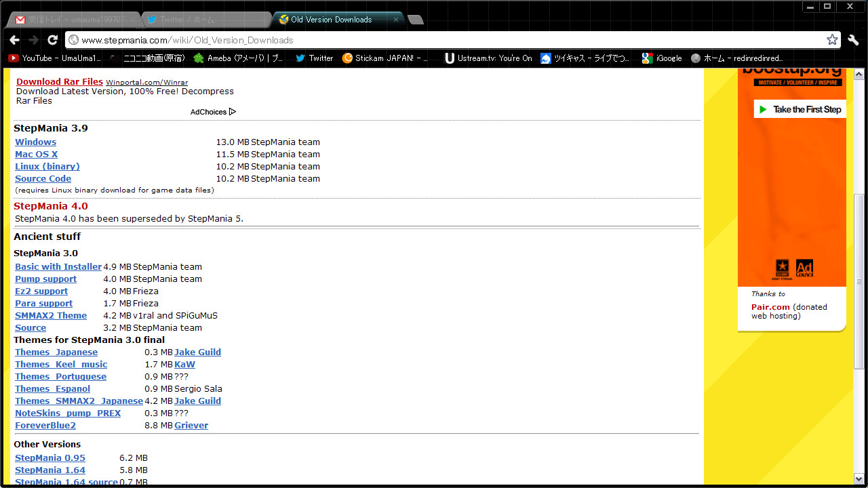Download Basic with Installer for StepMania 3.0

(x=58, y=267)
